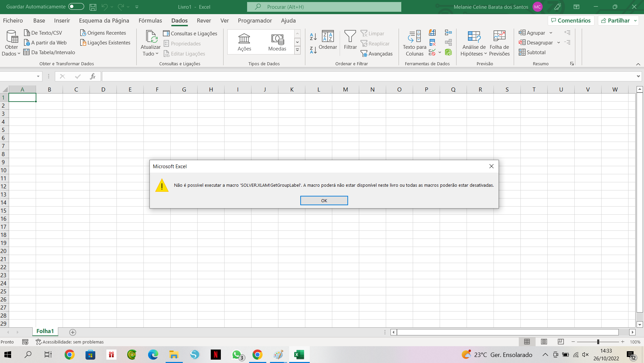
Task: Select the Ações data type
Action: pos(244,42)
